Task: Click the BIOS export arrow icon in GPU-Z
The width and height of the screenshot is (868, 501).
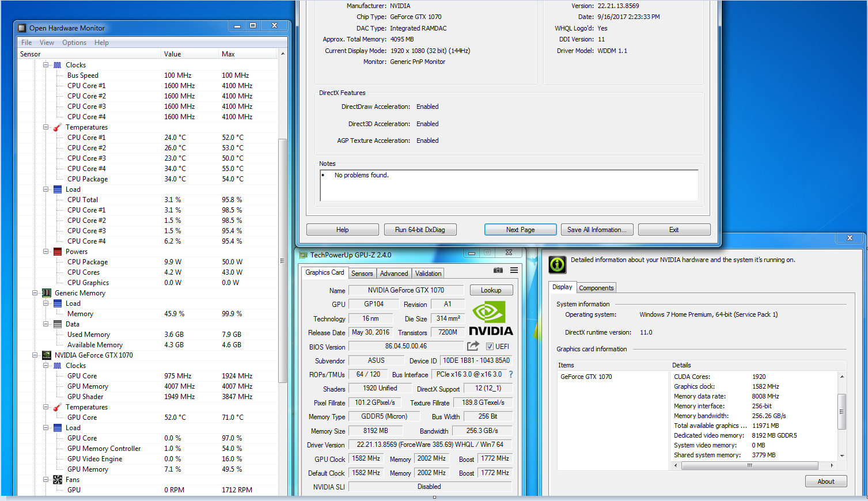Action: 473,346
